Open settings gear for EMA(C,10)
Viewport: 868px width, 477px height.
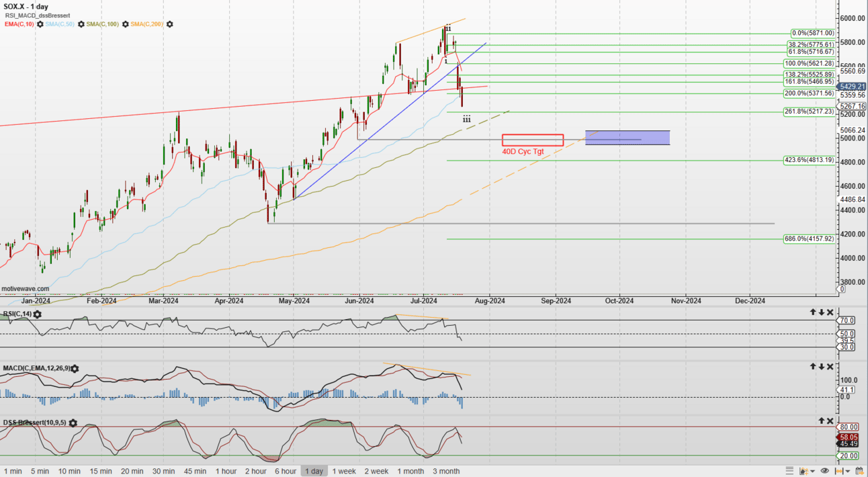point(40,24)
